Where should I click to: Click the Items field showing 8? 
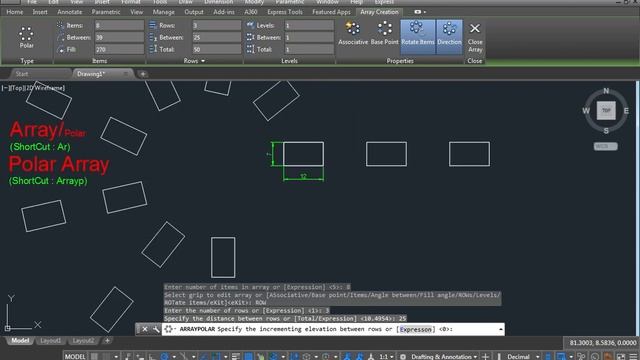tap(119, 25)
